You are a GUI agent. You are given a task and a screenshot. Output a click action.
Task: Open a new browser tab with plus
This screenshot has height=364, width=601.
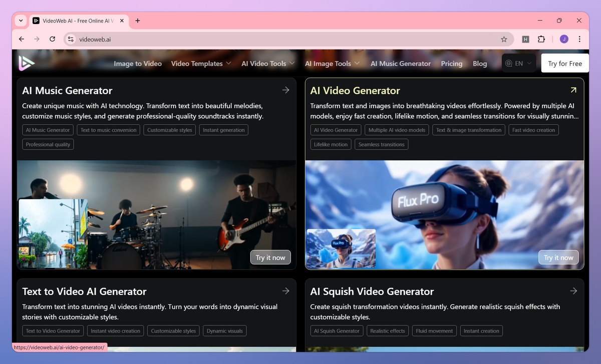coord(138,21)
